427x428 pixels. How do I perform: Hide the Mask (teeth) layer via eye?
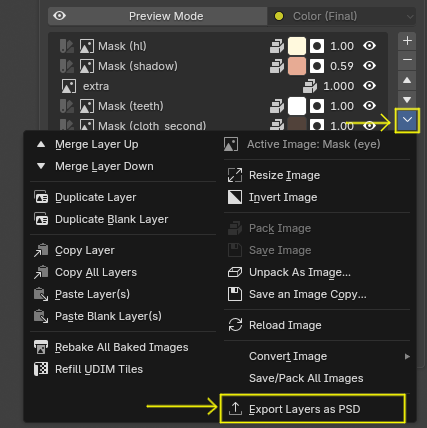pyautogui.click(x=369, y=106)
